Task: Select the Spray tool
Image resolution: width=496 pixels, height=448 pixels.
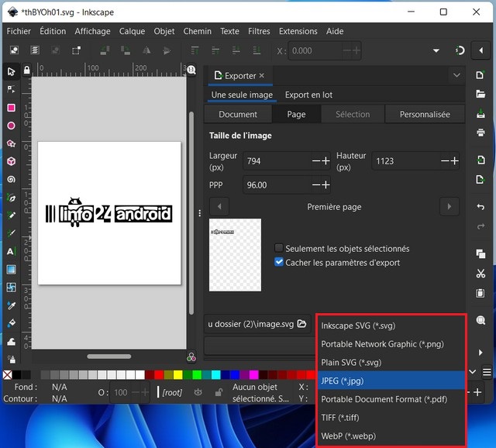Action: (11, 360)
